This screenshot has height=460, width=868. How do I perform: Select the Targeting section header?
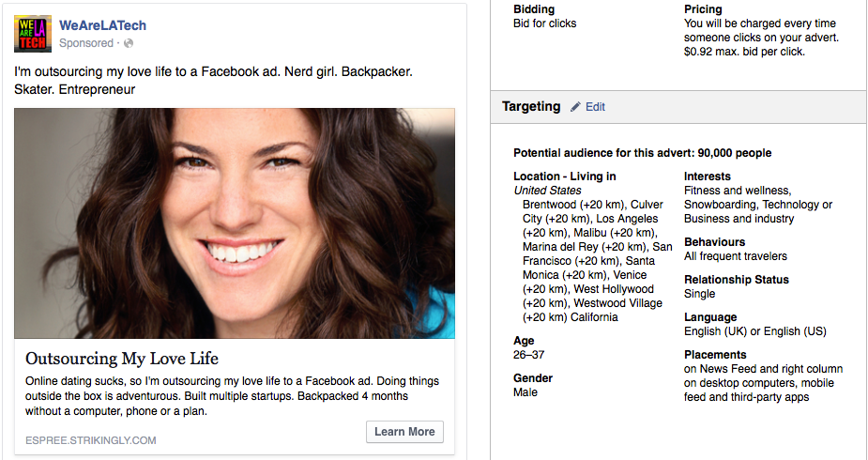click(531, 107)
